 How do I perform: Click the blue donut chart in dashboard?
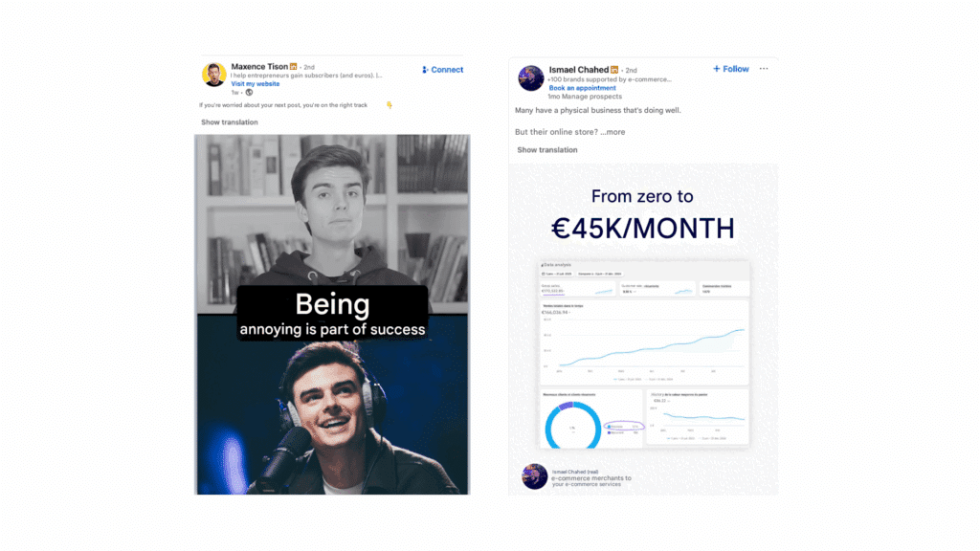572,427
